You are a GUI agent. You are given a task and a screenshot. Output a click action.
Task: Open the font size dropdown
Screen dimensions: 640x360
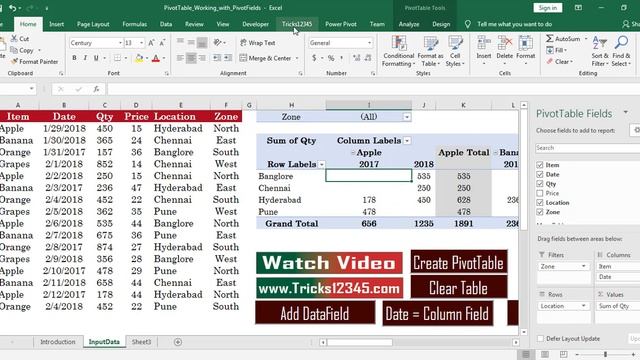(x=142, y=43)
